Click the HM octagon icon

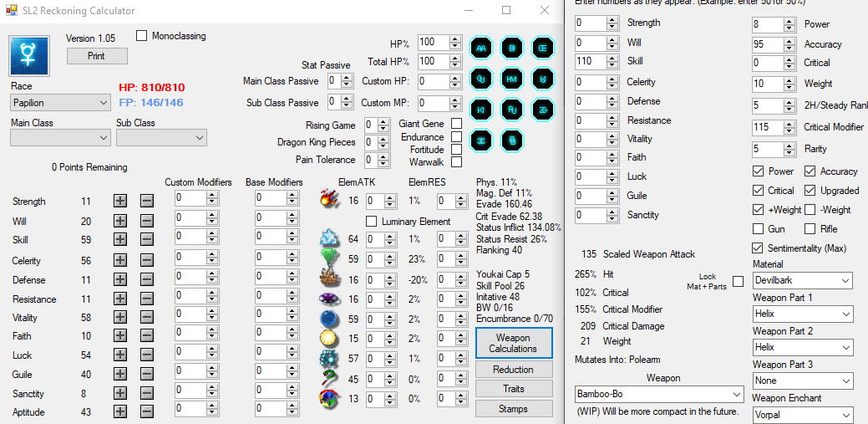(x=512, y=79)
